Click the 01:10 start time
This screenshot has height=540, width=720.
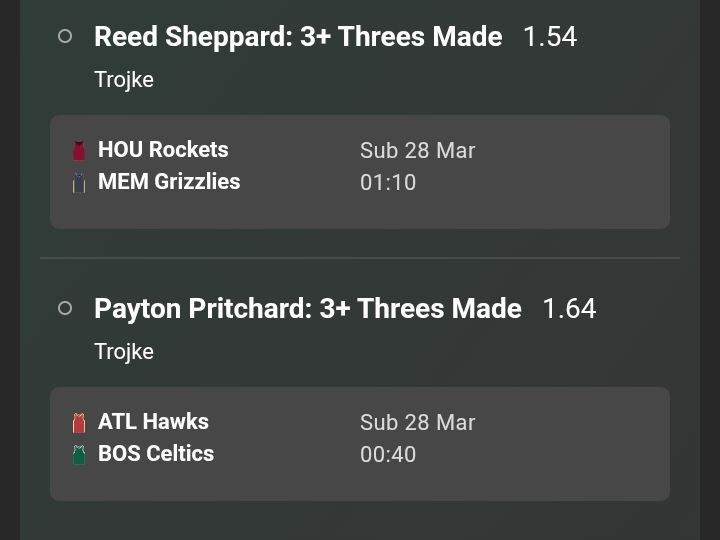click(388, 183)
